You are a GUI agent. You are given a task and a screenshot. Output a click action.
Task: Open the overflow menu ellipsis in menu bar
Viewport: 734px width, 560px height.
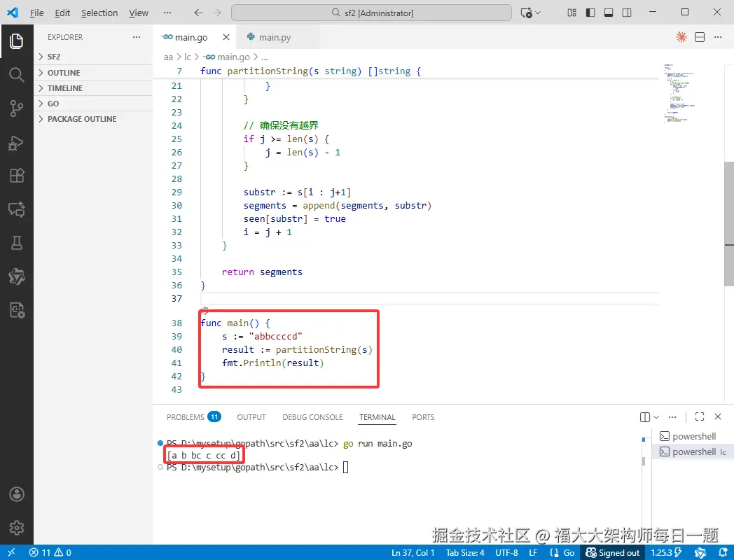(x=167, y=13)
